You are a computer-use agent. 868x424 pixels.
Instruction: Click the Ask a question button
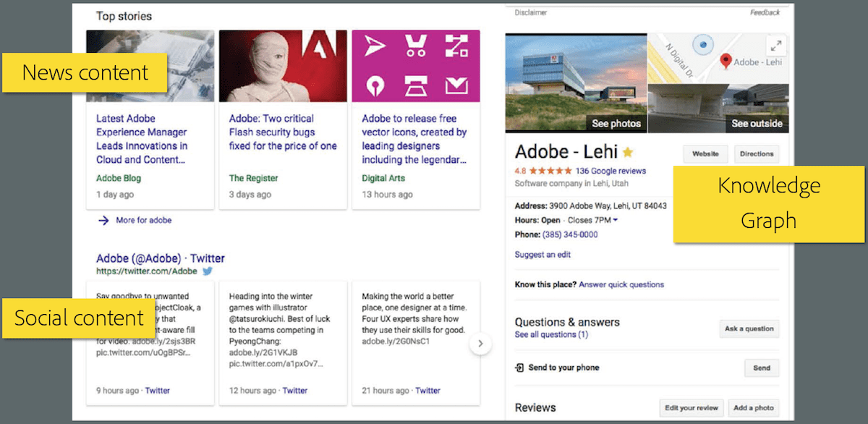pyautogui.click(x=749, y=328)
